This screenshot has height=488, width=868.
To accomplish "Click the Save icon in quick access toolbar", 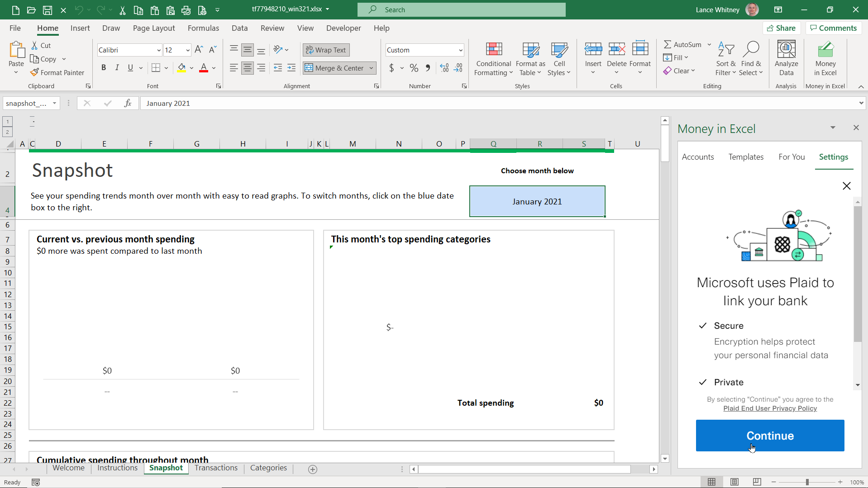I will [47, 9].
